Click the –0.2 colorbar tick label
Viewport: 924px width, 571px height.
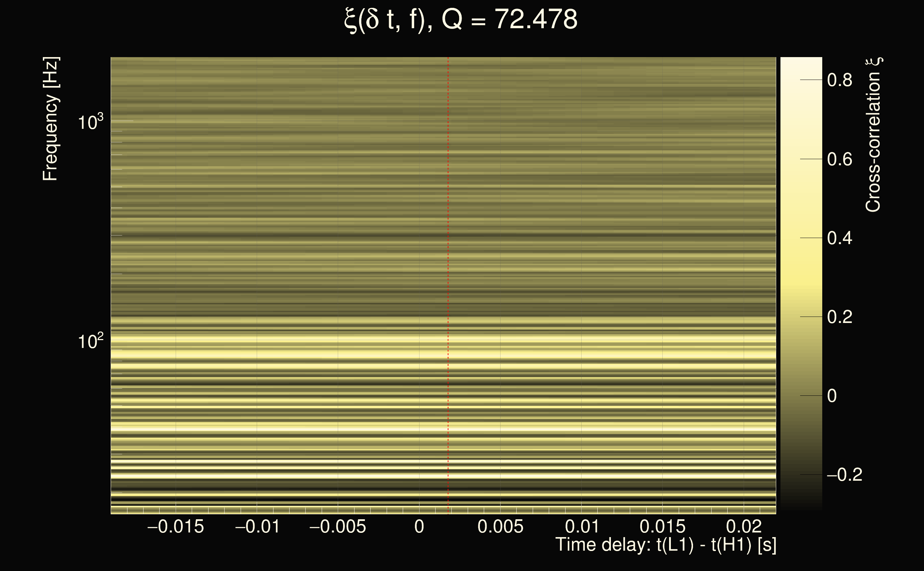click(844, 475)
